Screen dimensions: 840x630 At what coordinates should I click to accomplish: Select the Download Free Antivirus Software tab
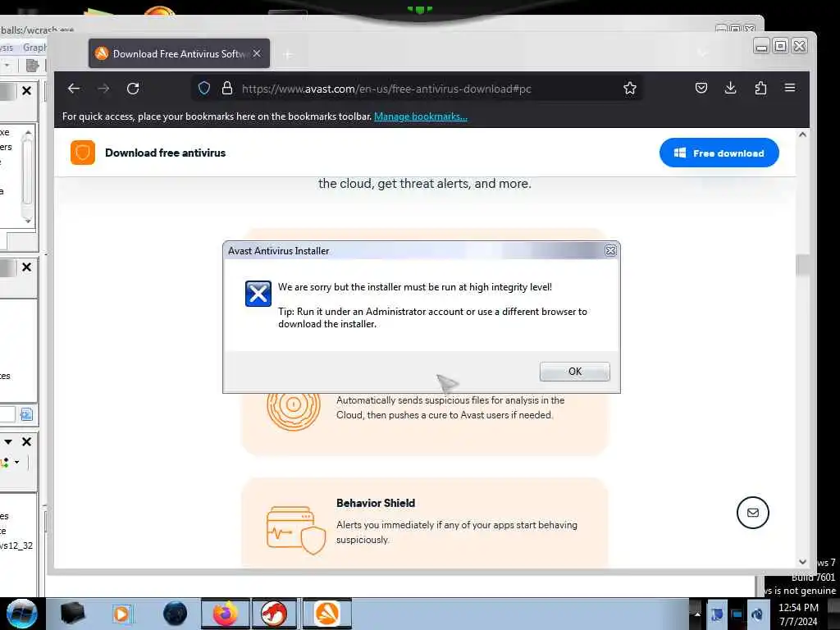tap(179, 53)
